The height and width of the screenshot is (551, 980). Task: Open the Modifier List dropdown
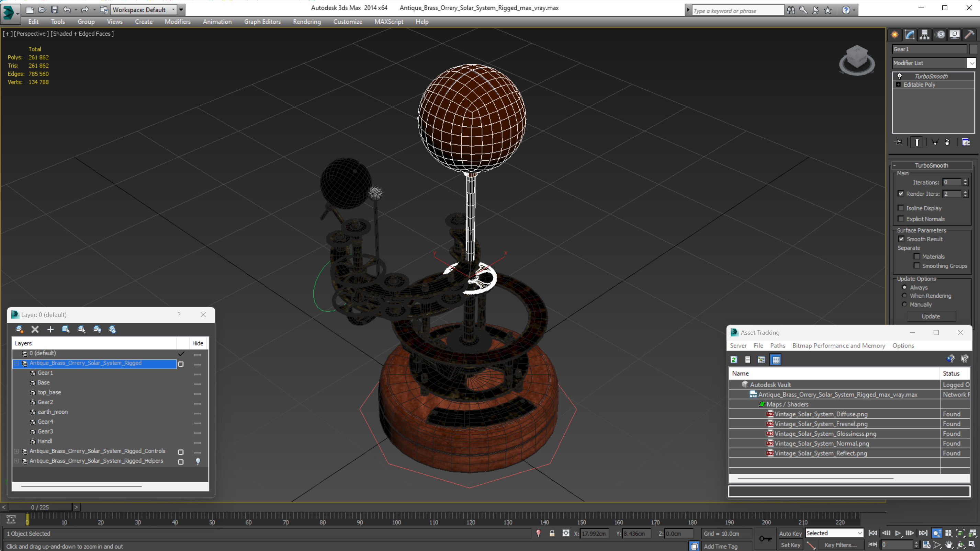[x=972, y=63]
